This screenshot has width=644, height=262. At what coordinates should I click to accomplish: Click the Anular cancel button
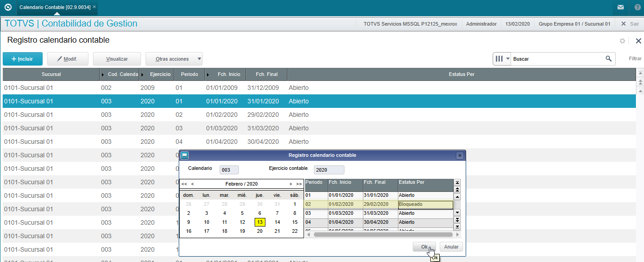click(451, 247)
